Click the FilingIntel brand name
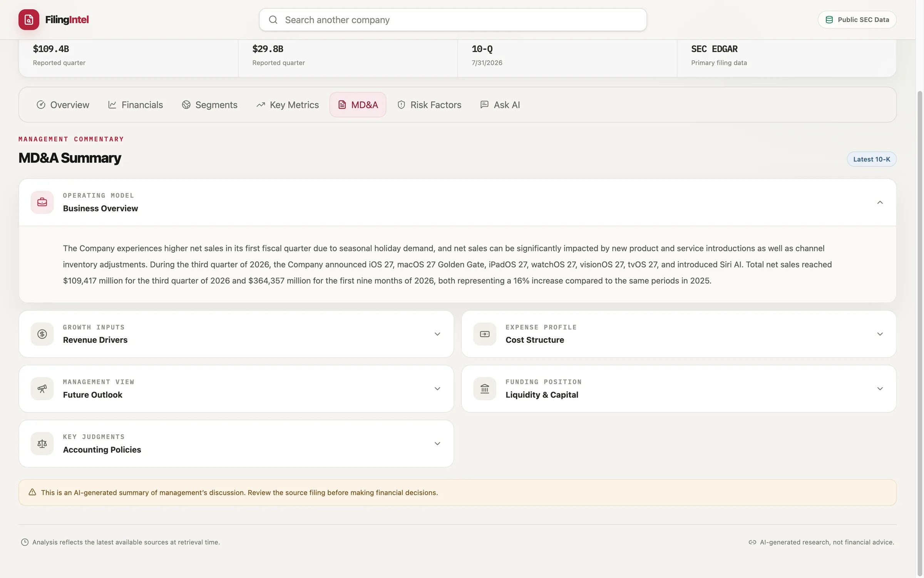Screen dimensions: 924x578 pyautogui.click(x=67, y=20)
